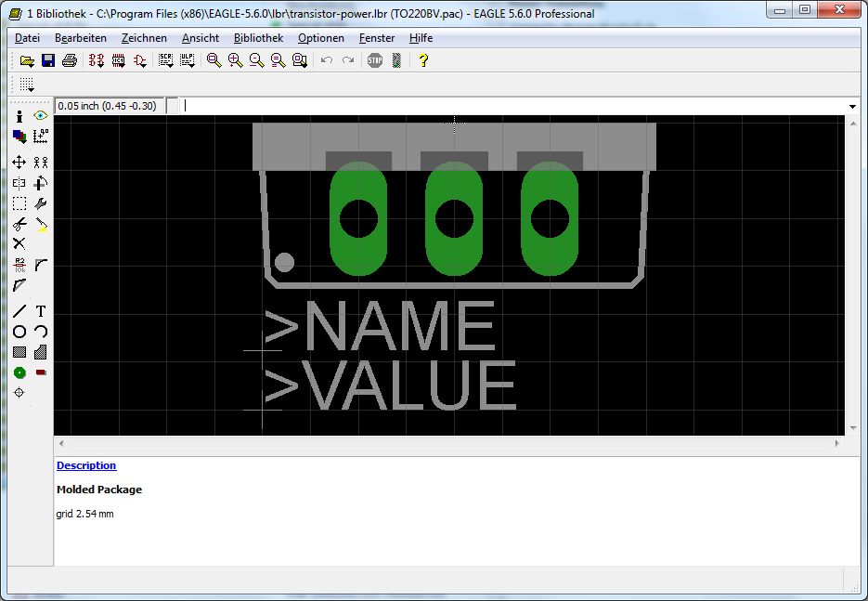Open the Symbol editor
The width and height of the screenshot is (868, 601).
(139, 60)
